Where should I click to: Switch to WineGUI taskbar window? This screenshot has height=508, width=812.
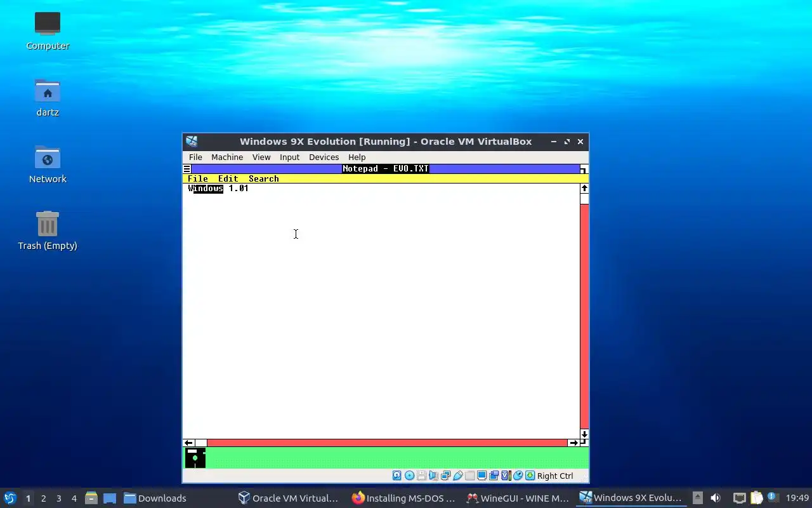tap(518, 498)
